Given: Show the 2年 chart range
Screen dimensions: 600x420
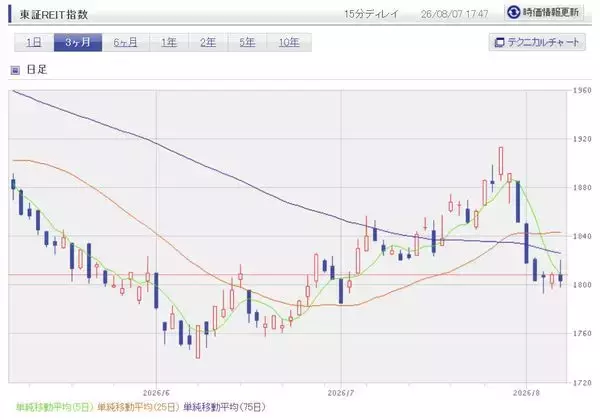Looking at the screenshot, I should coord(208,42).
